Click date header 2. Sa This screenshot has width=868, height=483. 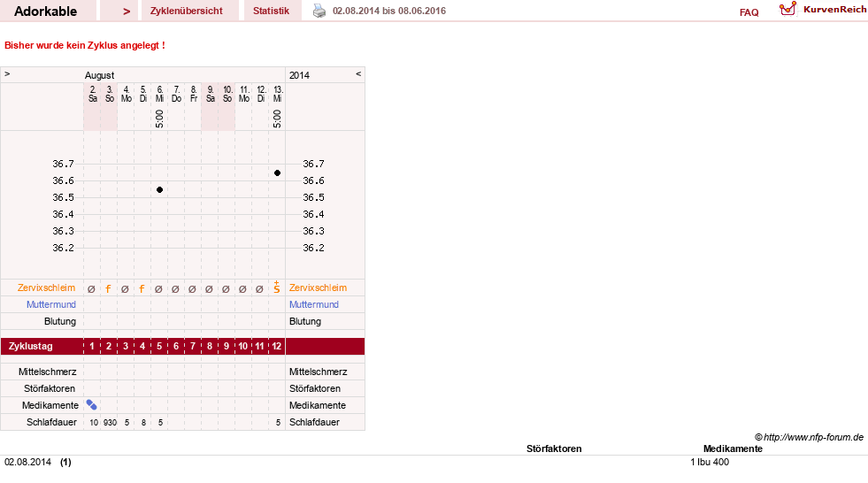92,94
